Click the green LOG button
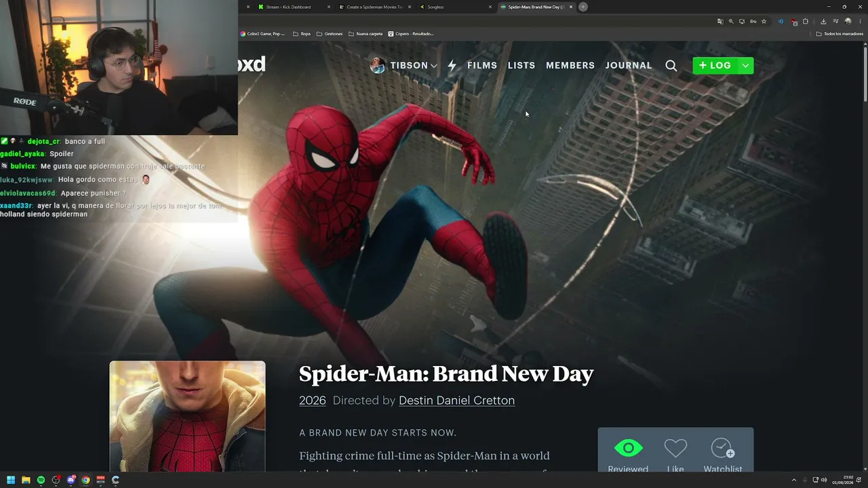 (x=715, y=66)
